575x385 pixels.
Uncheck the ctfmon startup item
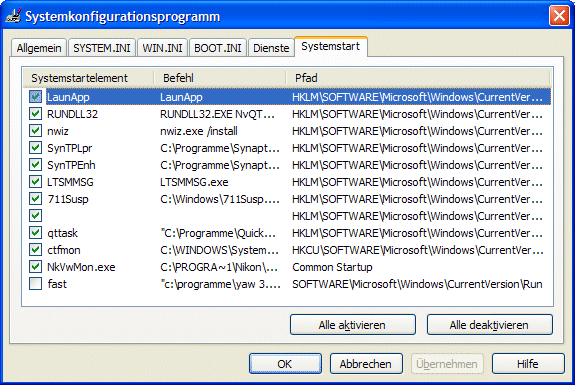pos(36,250)
